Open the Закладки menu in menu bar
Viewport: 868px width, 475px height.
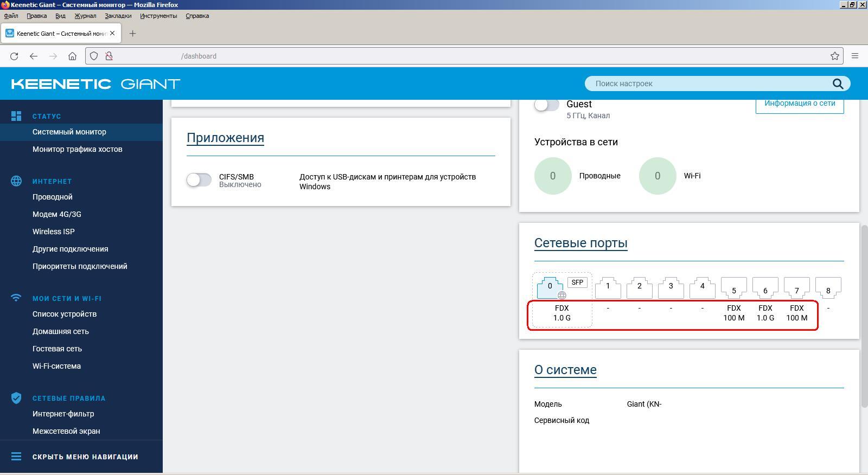point(118,16)
